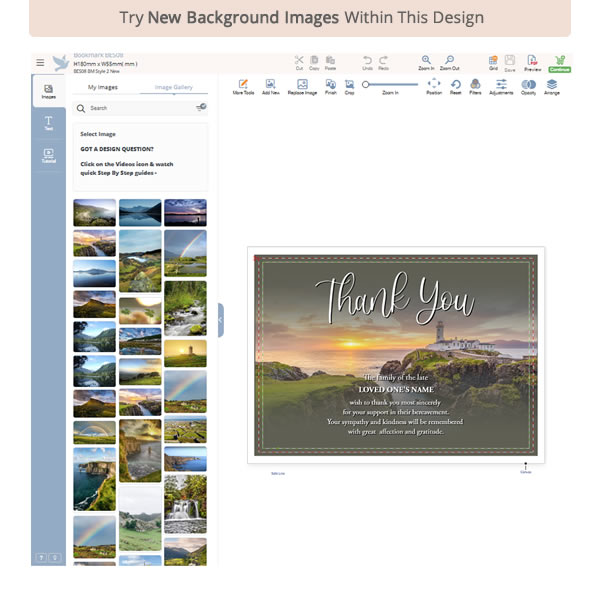Click Replace Image in toolbar
600x602 pixels.
click(x=302, y=86)
